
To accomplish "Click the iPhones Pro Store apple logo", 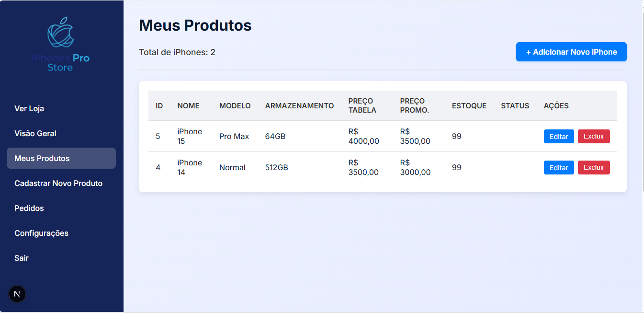I will point(61,34).
